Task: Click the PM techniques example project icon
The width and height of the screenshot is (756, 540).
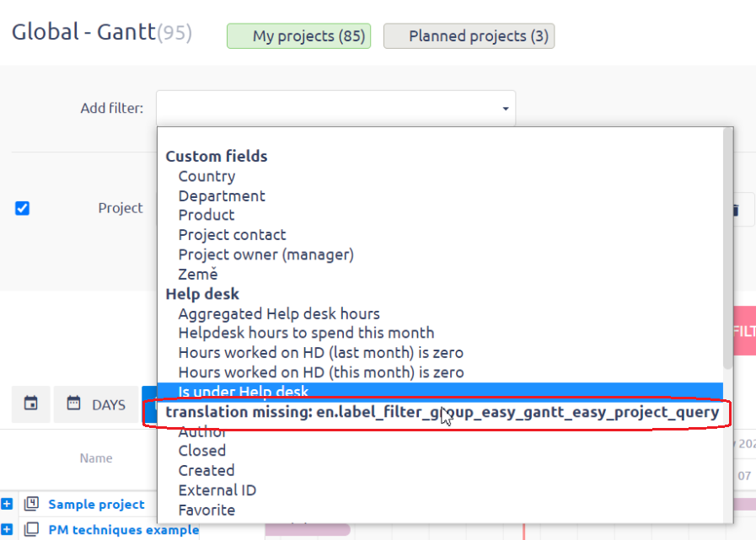Action: coord(31,530)
